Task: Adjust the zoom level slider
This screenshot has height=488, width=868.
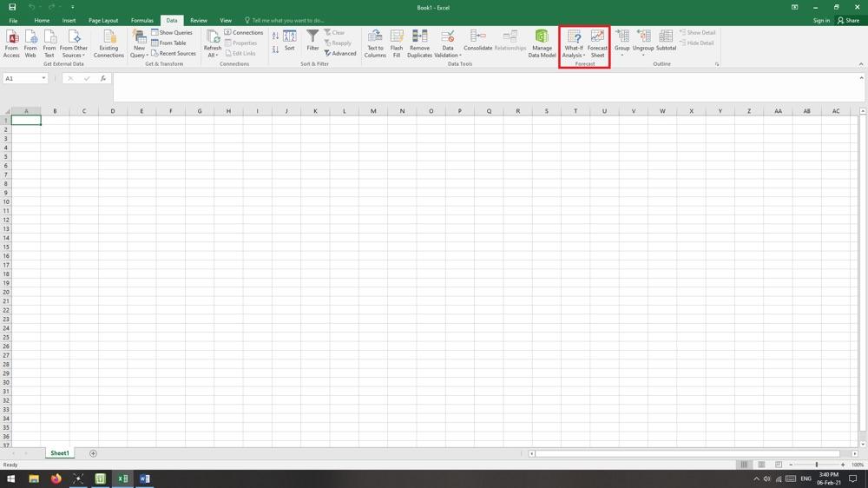Action: (x=816, y=465)
